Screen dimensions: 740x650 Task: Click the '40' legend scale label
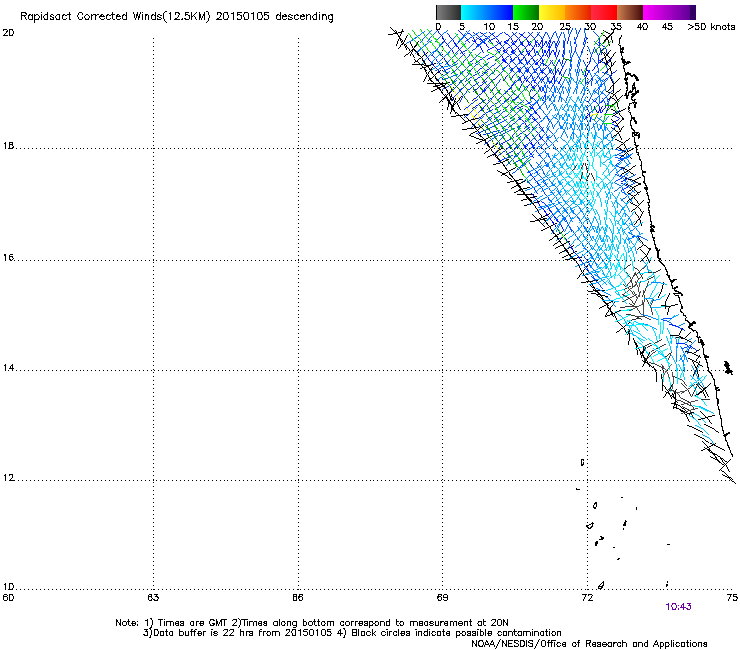642,27
